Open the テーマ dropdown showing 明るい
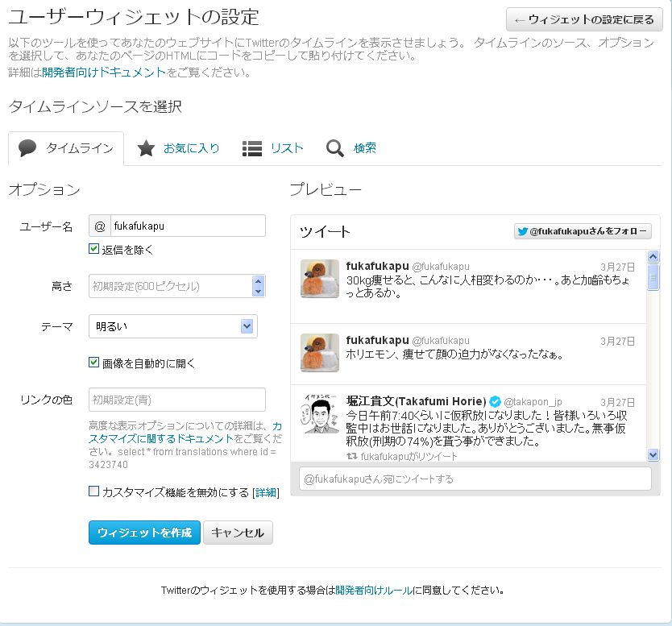Image resolution: width=672 pixels, height=626 pixels. pyautogui.click(x=173, y=326)
